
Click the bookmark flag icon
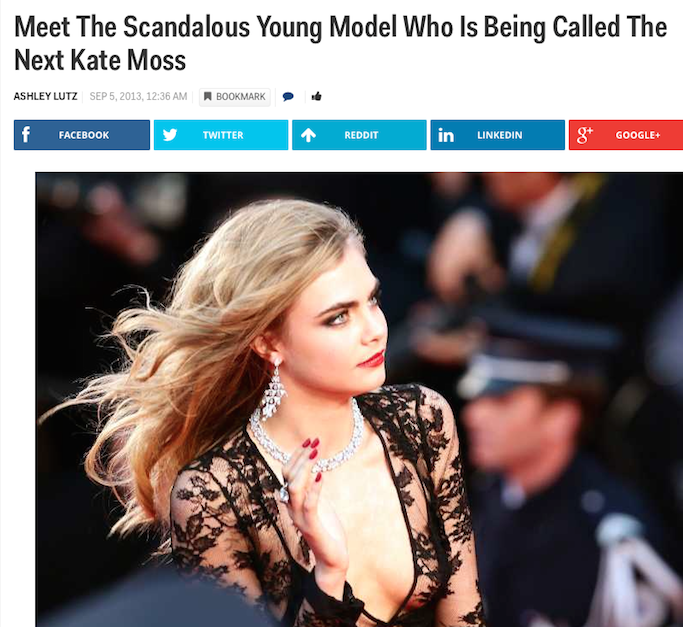[208, 96]
